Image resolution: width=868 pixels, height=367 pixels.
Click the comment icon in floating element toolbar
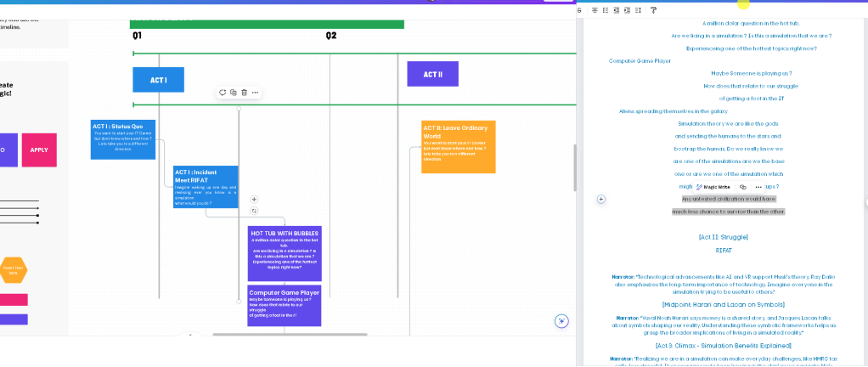(x=223, y=93)
